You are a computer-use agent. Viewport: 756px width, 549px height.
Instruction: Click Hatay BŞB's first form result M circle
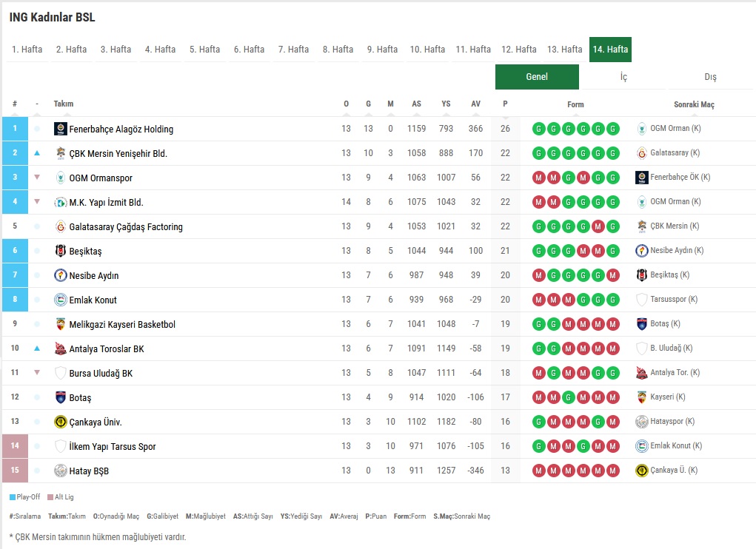pos(538,471)
